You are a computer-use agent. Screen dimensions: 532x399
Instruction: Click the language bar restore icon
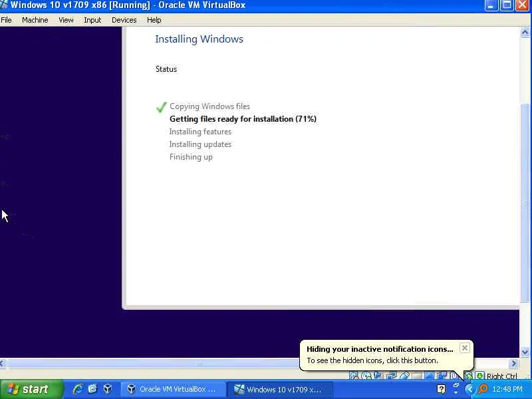point(456,385)
